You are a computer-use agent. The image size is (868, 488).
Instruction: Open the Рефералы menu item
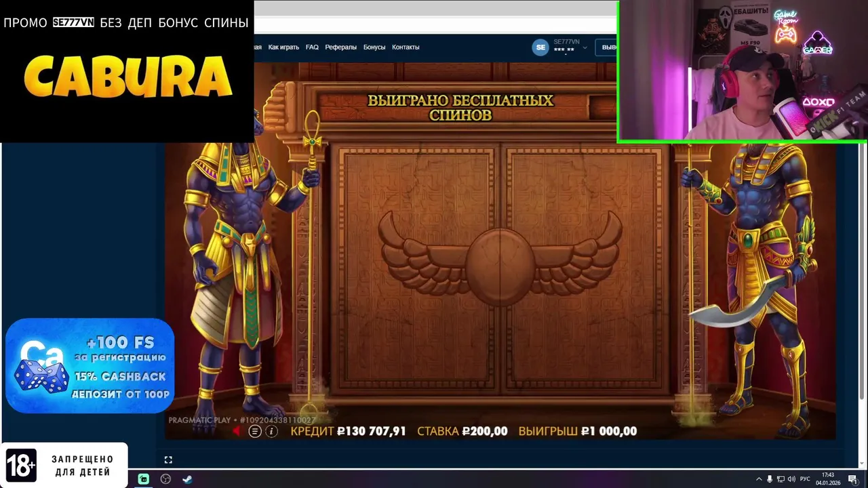click(x=340, y=47)
